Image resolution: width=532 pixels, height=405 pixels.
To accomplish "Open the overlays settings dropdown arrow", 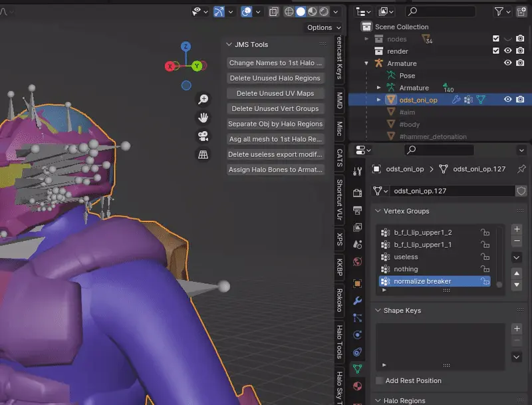I will [x=258, y=12].
